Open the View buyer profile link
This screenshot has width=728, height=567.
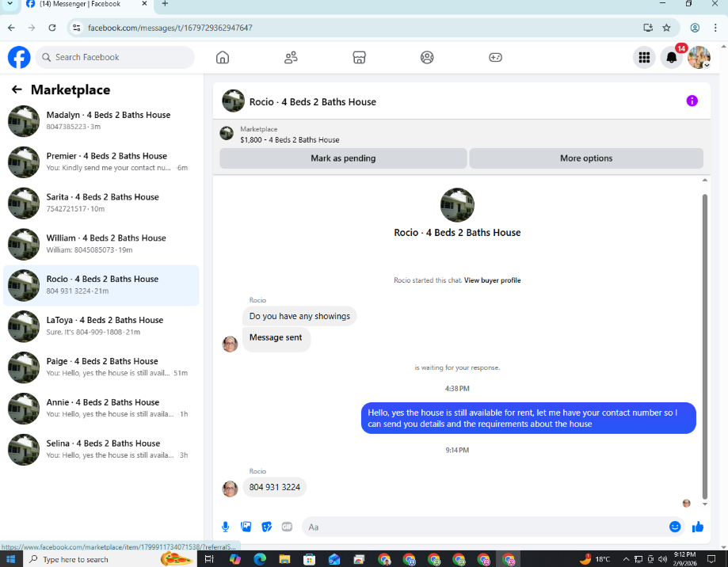(492, 280)
